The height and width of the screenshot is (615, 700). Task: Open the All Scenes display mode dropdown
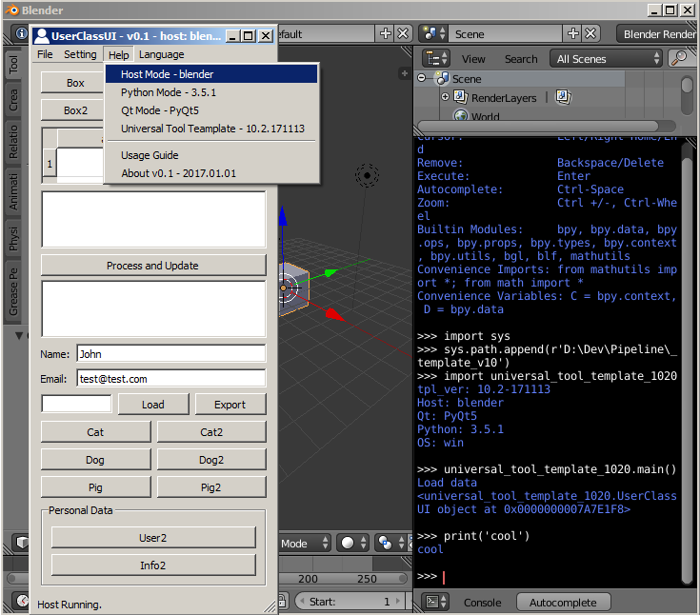pyautogui.click(x=606, y=58)
